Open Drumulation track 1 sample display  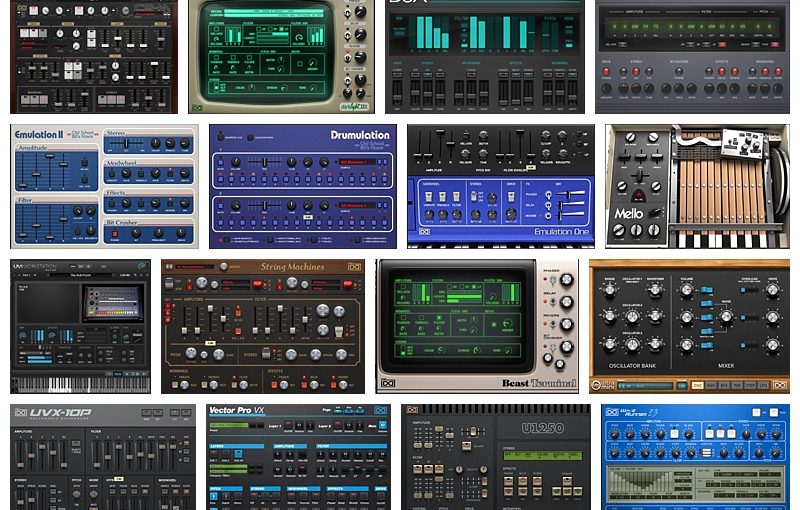pyautogui.click(x=357, y=162)
